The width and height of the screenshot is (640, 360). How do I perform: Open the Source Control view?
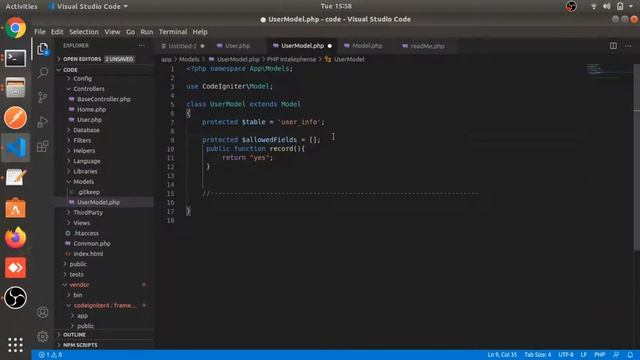43,97
